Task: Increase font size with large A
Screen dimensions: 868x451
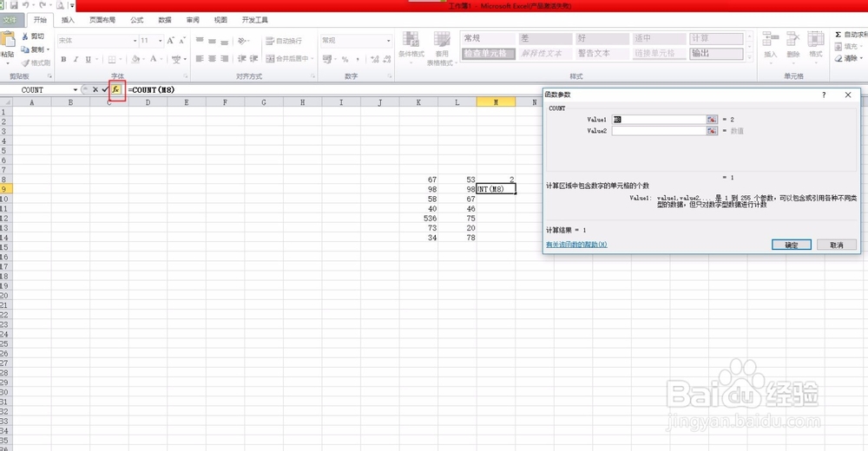Action: pos(170,41)
